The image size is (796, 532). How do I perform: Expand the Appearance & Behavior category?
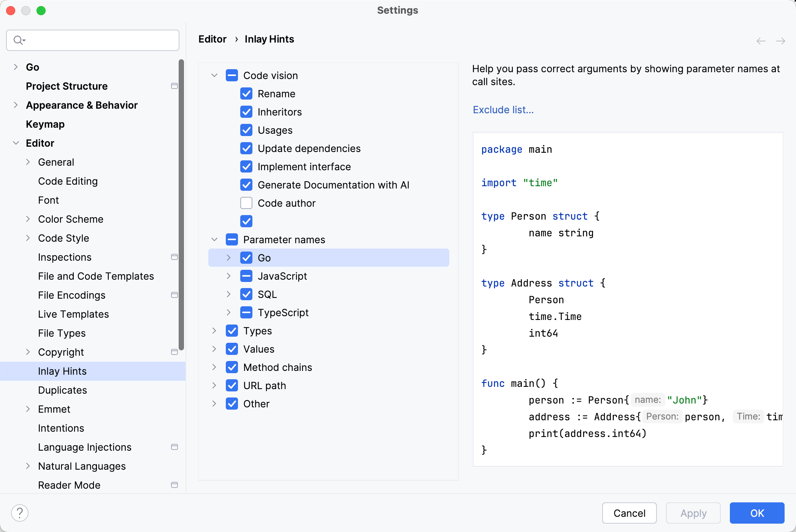(16, 105)
